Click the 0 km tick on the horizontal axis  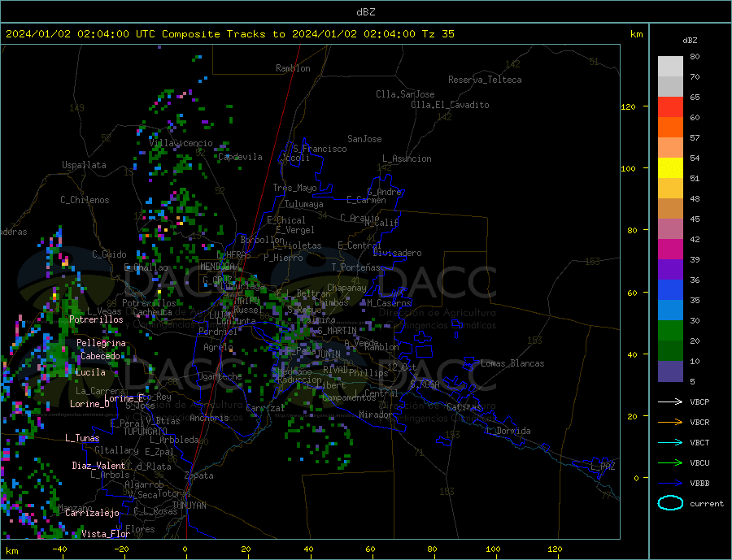pyautogui.click(x=185, y=549)
